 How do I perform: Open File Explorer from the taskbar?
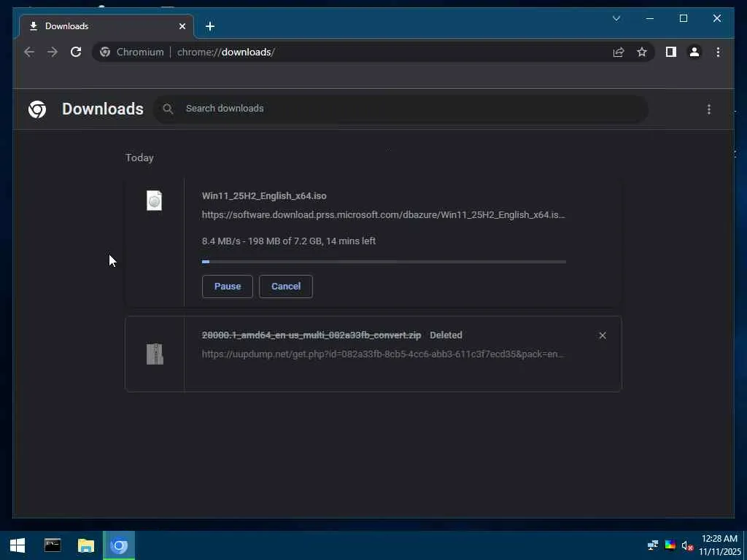86,545
